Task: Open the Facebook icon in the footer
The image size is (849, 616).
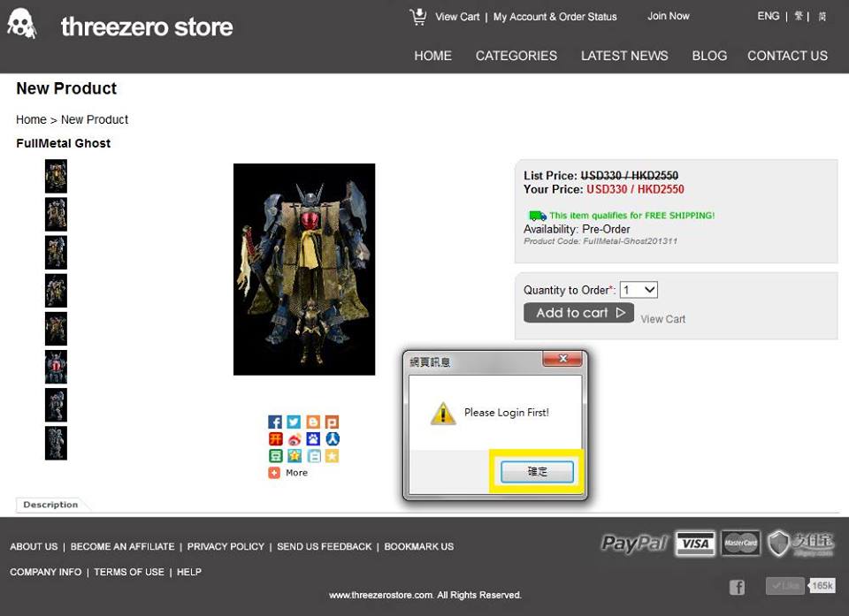Action: click(737, 588)
